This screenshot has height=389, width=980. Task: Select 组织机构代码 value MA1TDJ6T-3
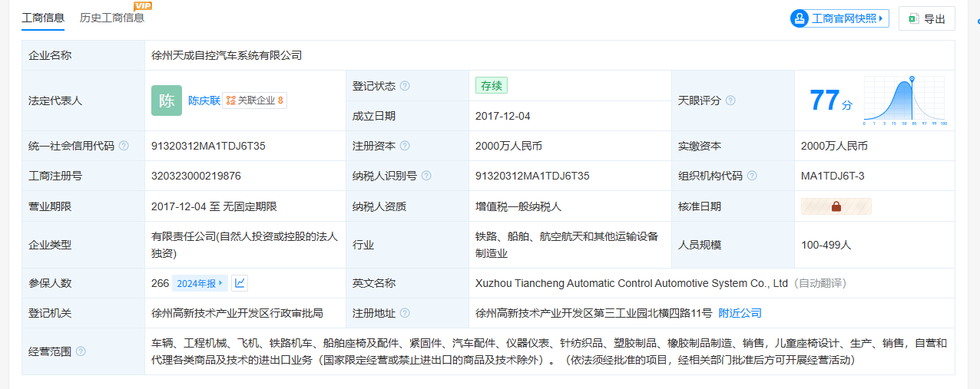[833, 176]
